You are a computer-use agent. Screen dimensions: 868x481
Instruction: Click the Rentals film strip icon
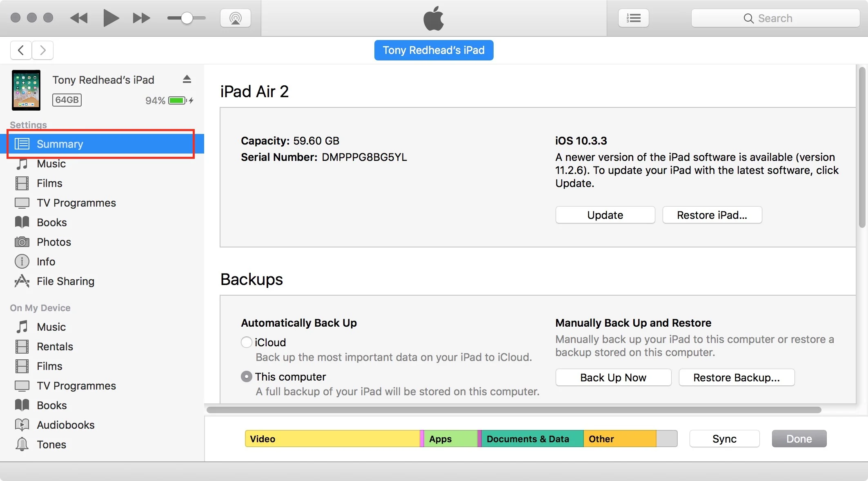[x=22, y=347]
